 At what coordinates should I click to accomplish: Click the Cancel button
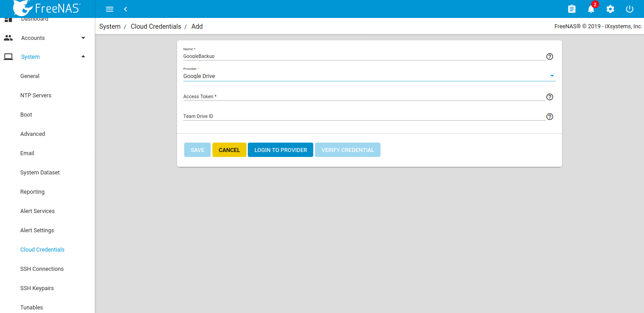tap(229, 150)
